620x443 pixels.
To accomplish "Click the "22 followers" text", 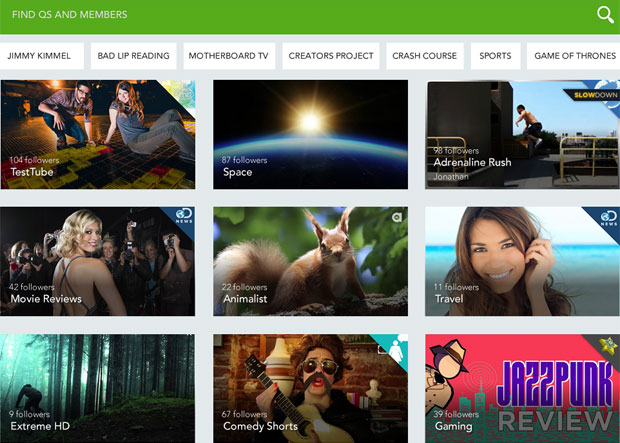I will pyautogui.click(x=244, y=287).
